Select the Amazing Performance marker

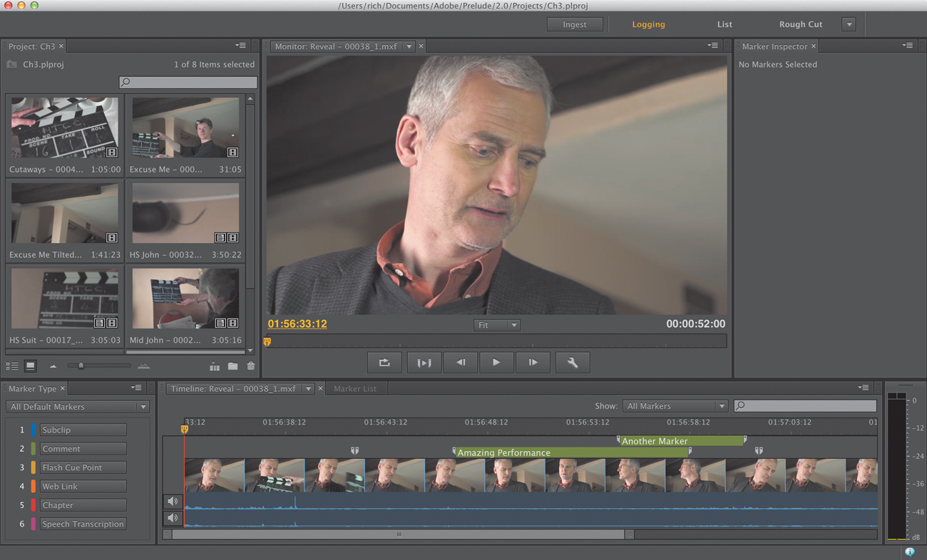pyautogui.click(x=573, y=452)
